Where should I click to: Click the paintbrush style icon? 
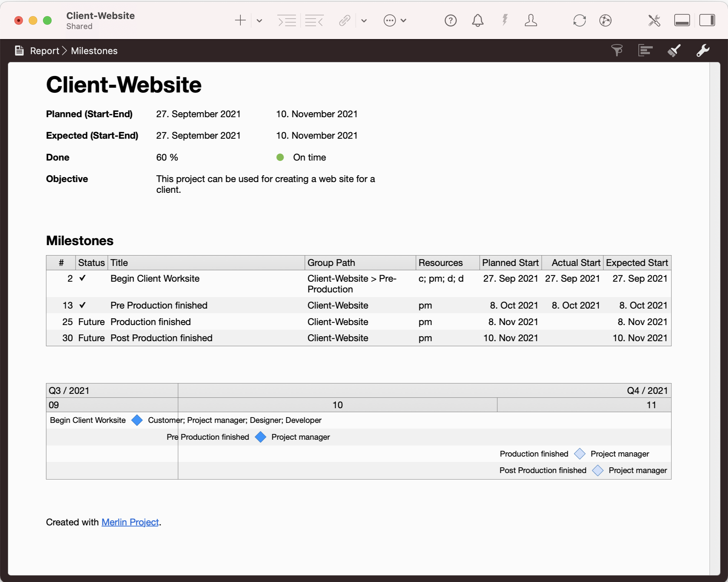[x=674, y=51]
